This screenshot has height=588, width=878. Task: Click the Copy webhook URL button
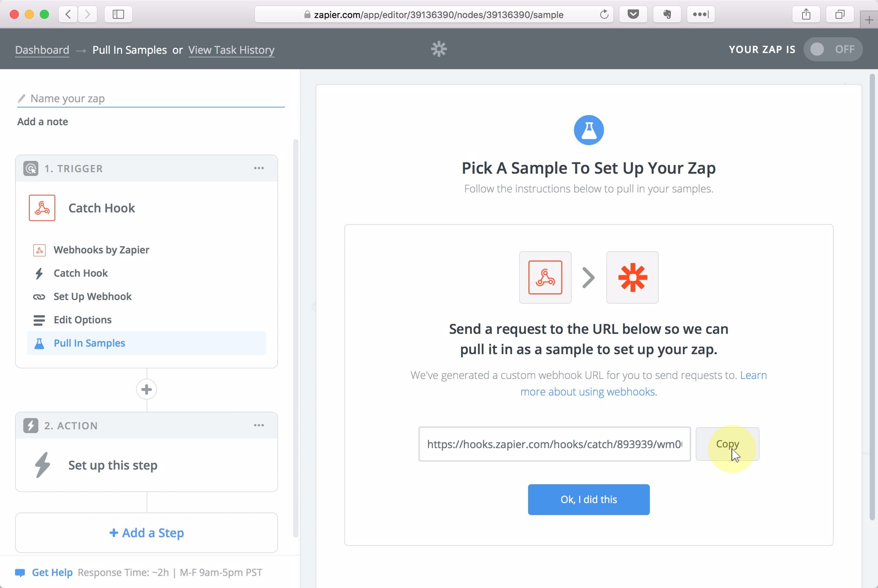point(727,444)
